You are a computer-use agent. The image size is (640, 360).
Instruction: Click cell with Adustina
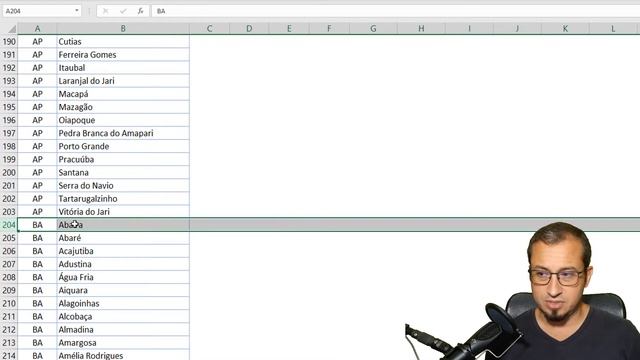123,264
